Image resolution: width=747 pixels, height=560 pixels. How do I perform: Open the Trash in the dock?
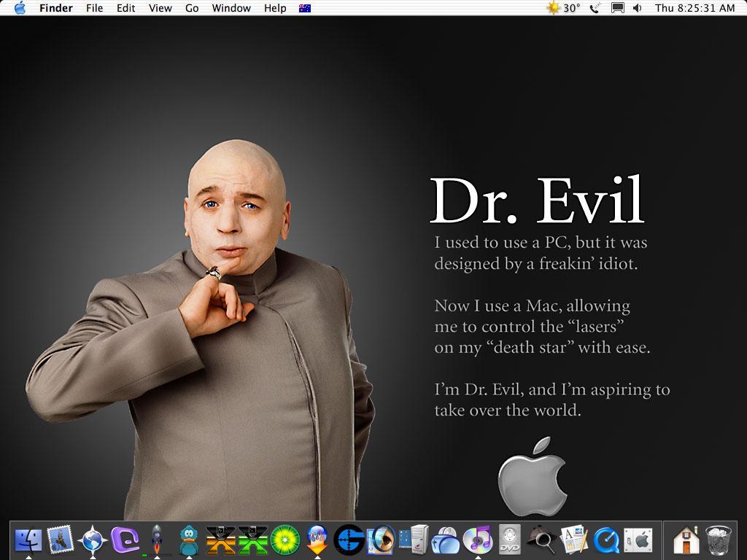coord(719,540)
